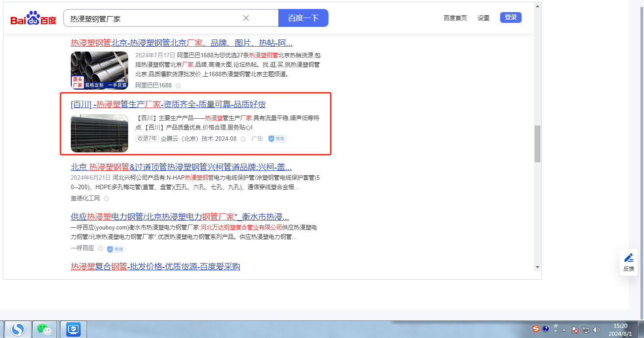Screen dimensions: 644x338
Task: Click the 保障 badge on the 百川 ad
Action: (277, 139)
